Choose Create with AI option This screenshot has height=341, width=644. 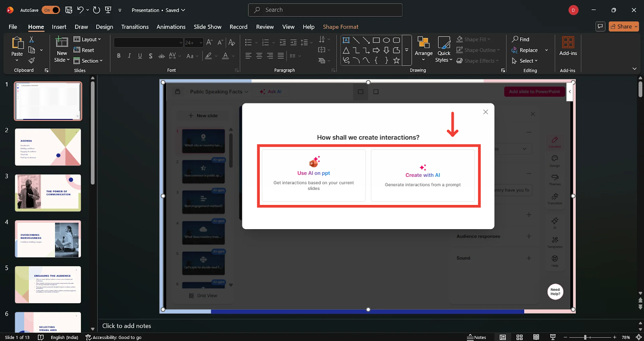pos(423,175)
